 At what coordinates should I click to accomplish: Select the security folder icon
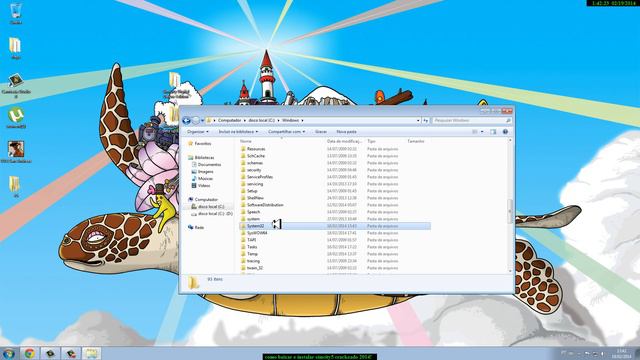pos(243,170)
